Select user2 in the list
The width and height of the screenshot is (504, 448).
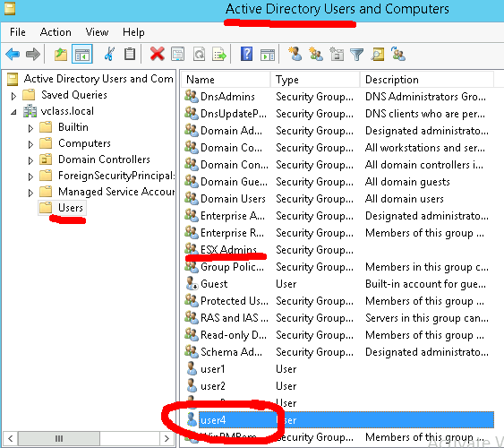(x=213, y=386)
